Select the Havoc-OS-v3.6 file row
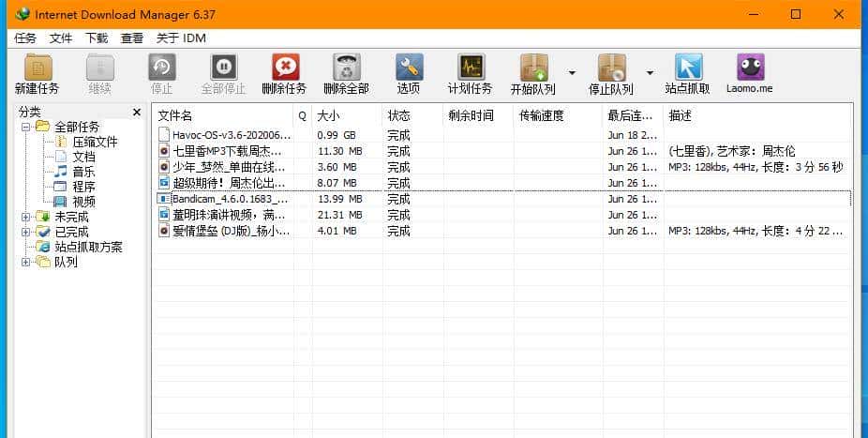868x438 pixels. pyautogui.click(x=501, y=135)
